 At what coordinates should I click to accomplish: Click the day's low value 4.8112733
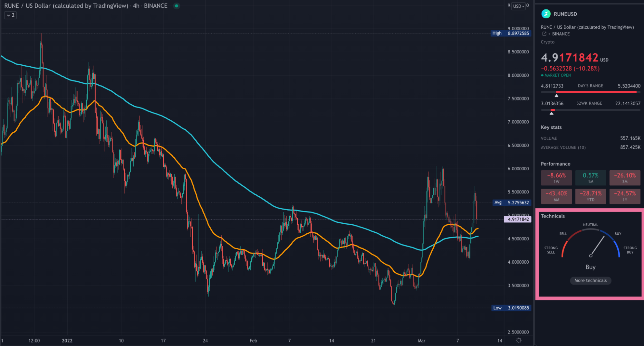coord(552,86)
